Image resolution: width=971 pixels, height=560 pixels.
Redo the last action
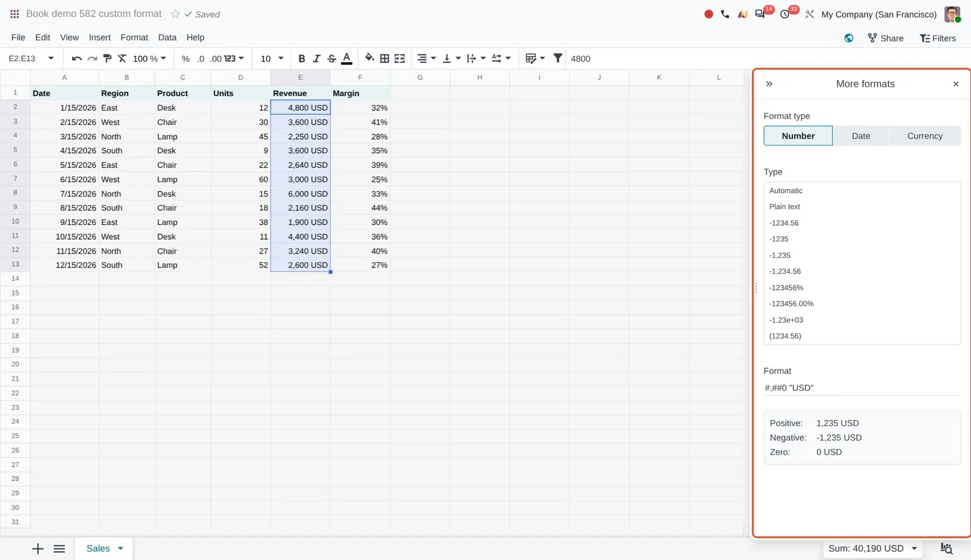tap(92, 58)
